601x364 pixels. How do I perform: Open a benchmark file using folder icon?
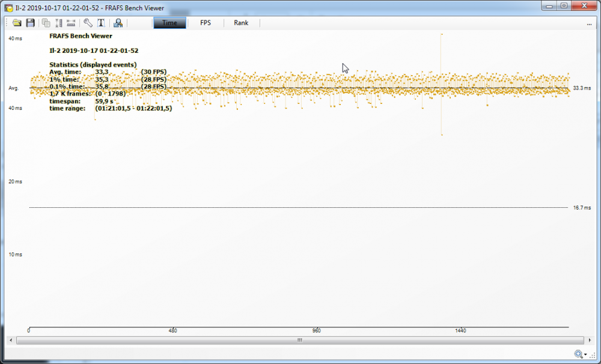pyautogui.click(x=17, y=23)
